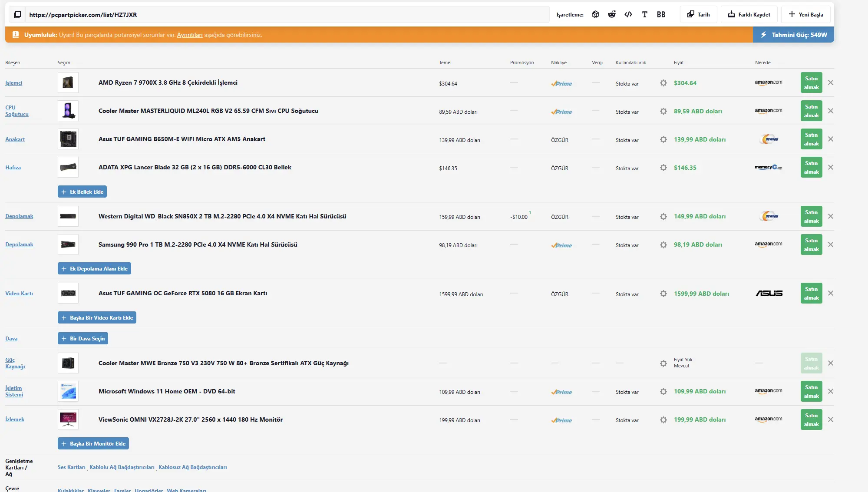Click Ek Depolama Alanı Ekle button
Image resolution: width=868 pixels, height=492 pixels.
click(94, 268)
